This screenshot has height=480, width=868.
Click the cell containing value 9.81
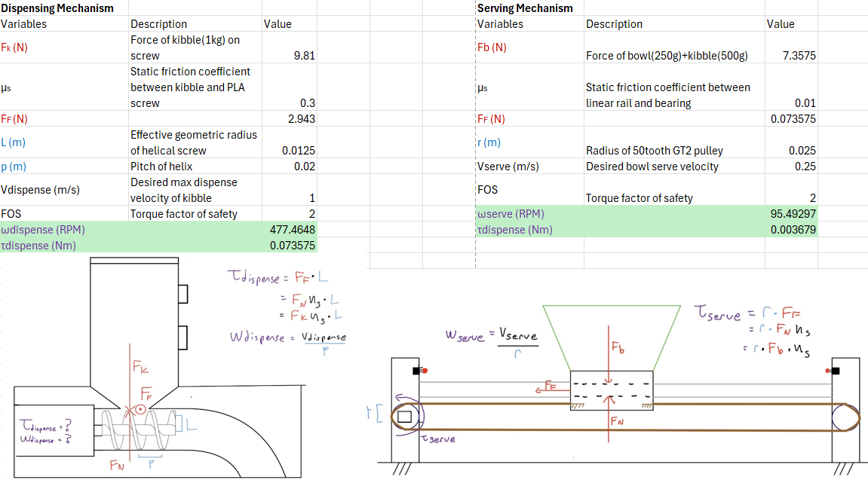coord(290,56)
